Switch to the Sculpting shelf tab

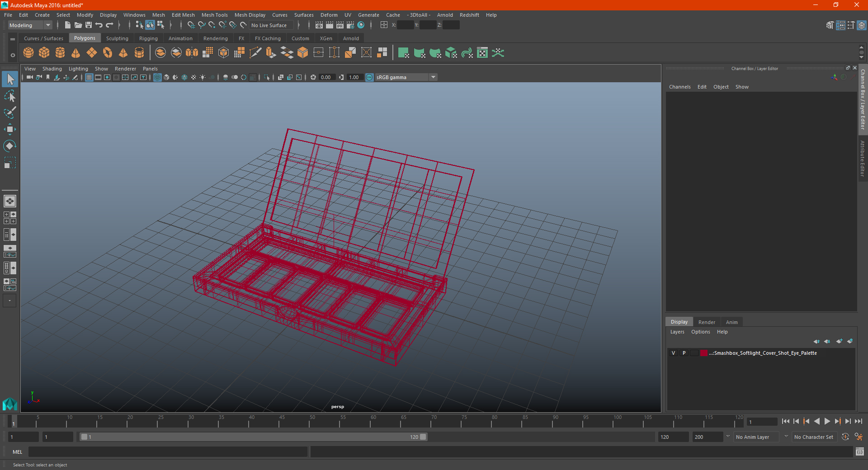tap(117, 38)
